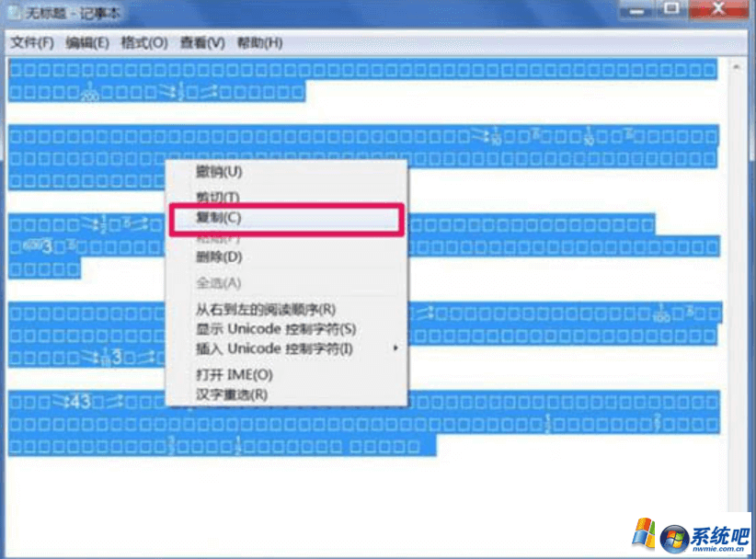
Task: Close the Notepad window
Action: coord(719,9)
